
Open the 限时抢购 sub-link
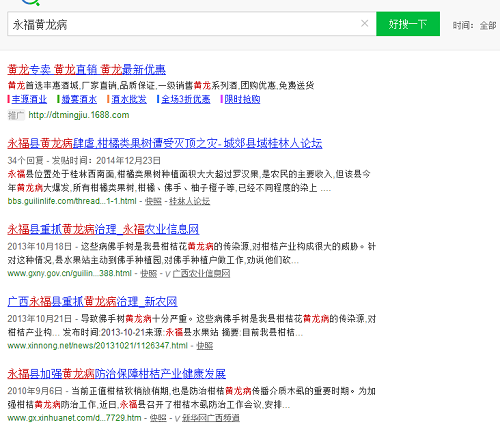[x=242, y=99]
